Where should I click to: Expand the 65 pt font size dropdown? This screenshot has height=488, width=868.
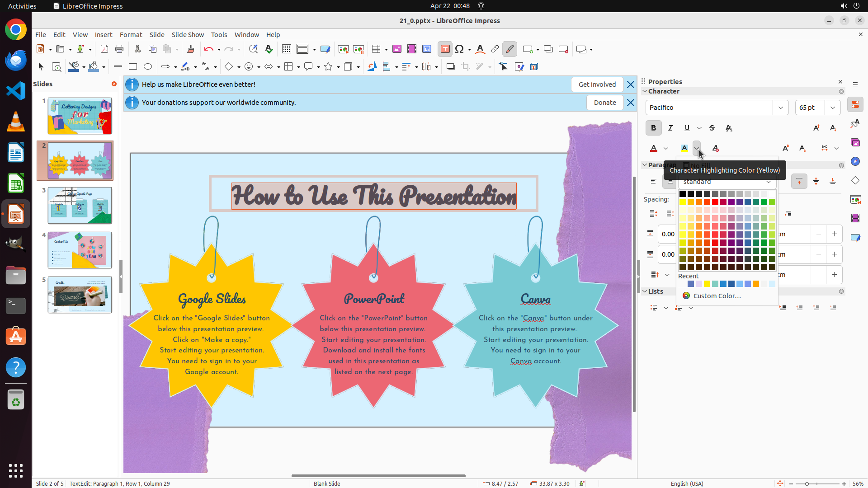pyautogui.click(x=833, y=108)
